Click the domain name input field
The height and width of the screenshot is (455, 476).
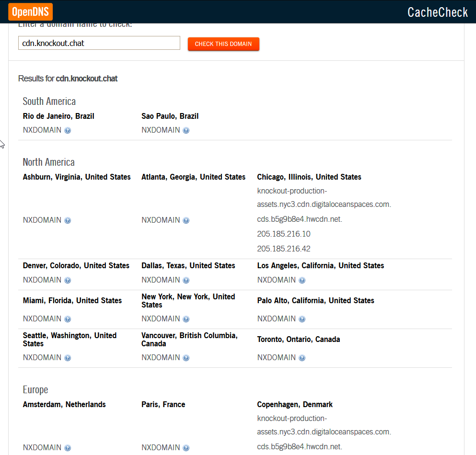pyautogui.click(x=99, y=43)
